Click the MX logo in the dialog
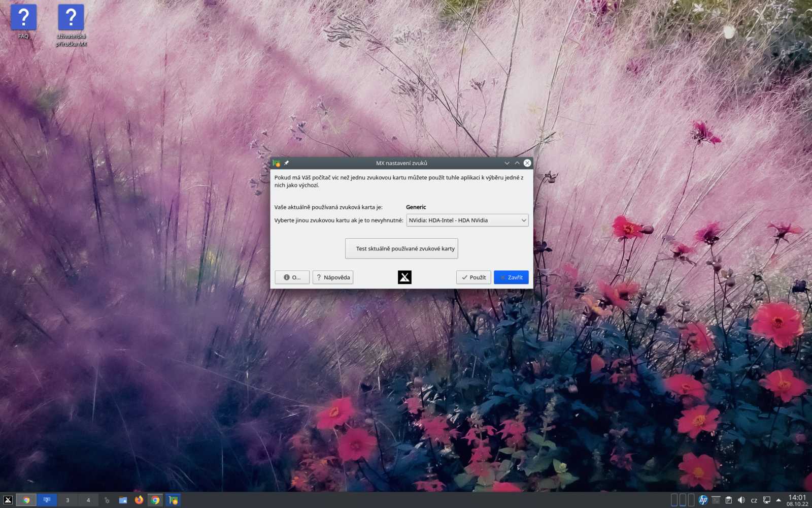The image size is (812, 508). pyautogui.click(x=404, y=277)
